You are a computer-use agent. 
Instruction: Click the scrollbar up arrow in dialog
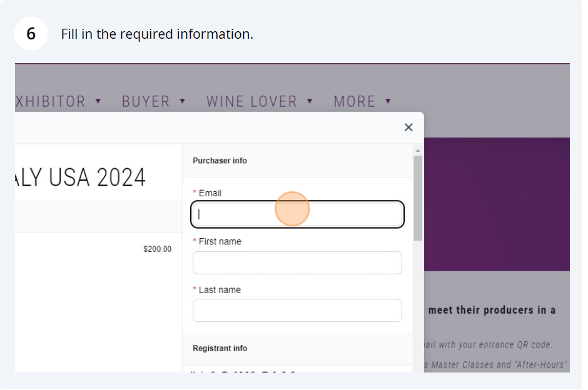pos(418,151)
